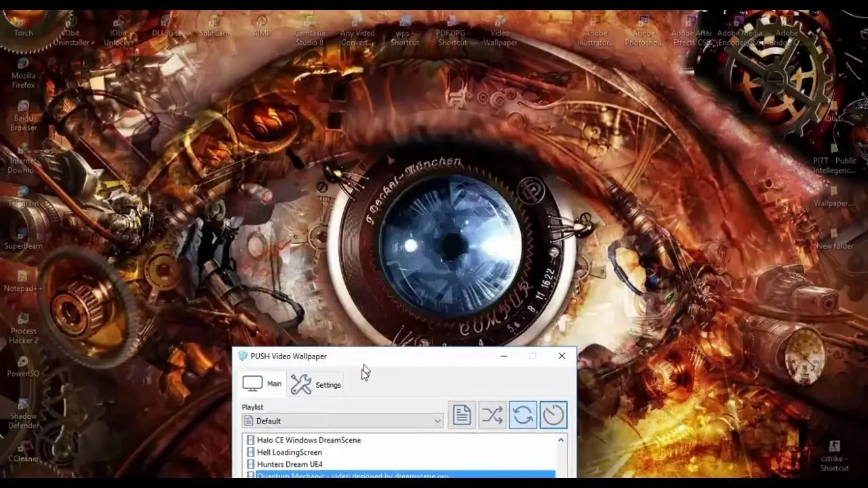
Task: Open Adobe Photoshop desktop icon
Action: pyautogui.click(x=644, y=32)
